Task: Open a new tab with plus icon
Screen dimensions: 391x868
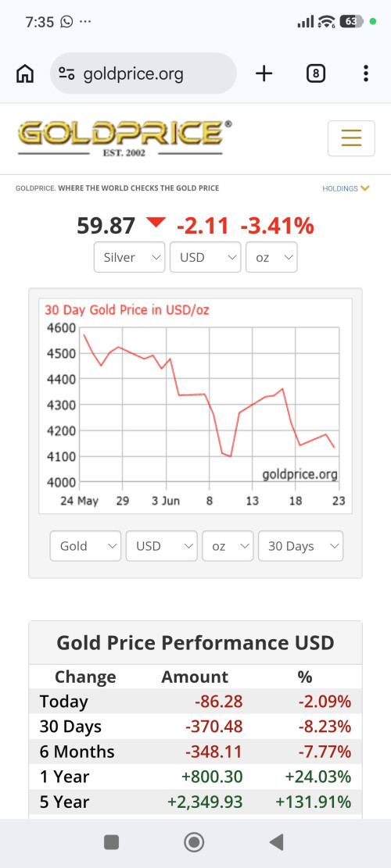Action: pyautogui.click(x=264, y=73)
